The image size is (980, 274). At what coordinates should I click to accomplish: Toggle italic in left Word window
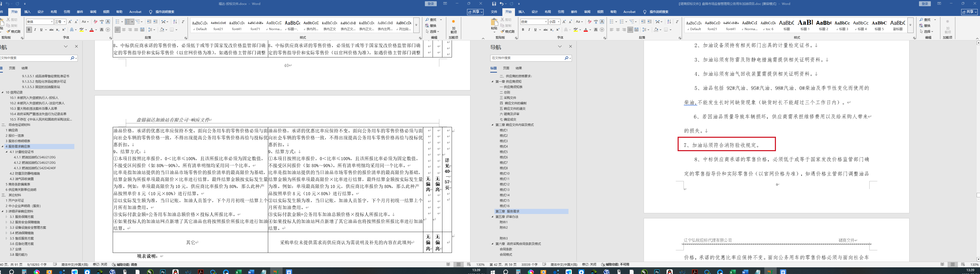35,30
